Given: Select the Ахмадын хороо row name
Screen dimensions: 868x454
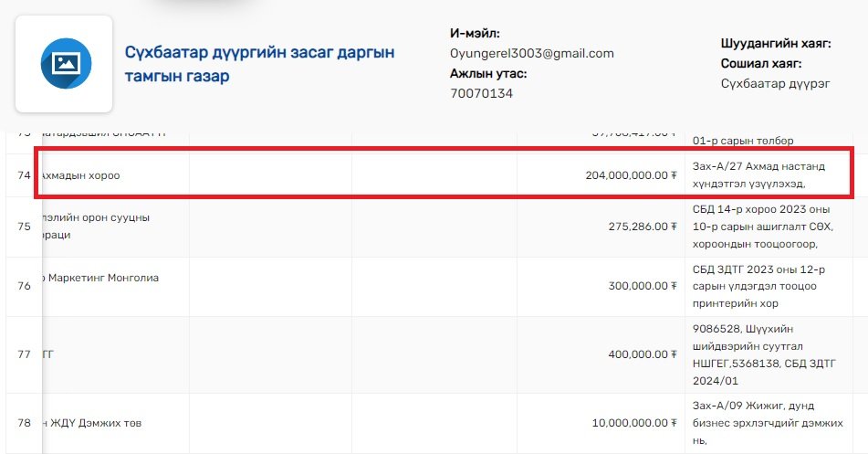Looking at the screenshot, I should (x=80, y=175).
